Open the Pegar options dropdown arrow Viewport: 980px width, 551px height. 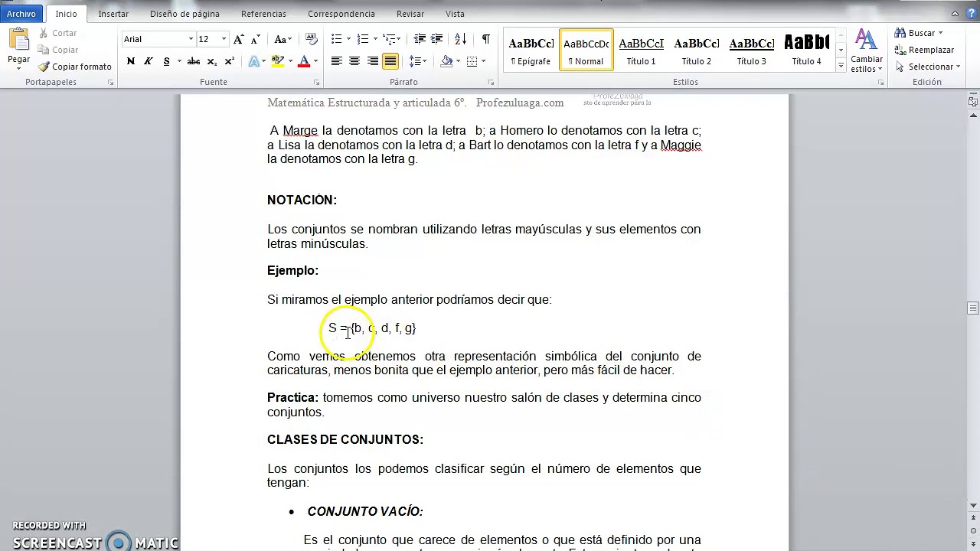[x=19, y=70]
